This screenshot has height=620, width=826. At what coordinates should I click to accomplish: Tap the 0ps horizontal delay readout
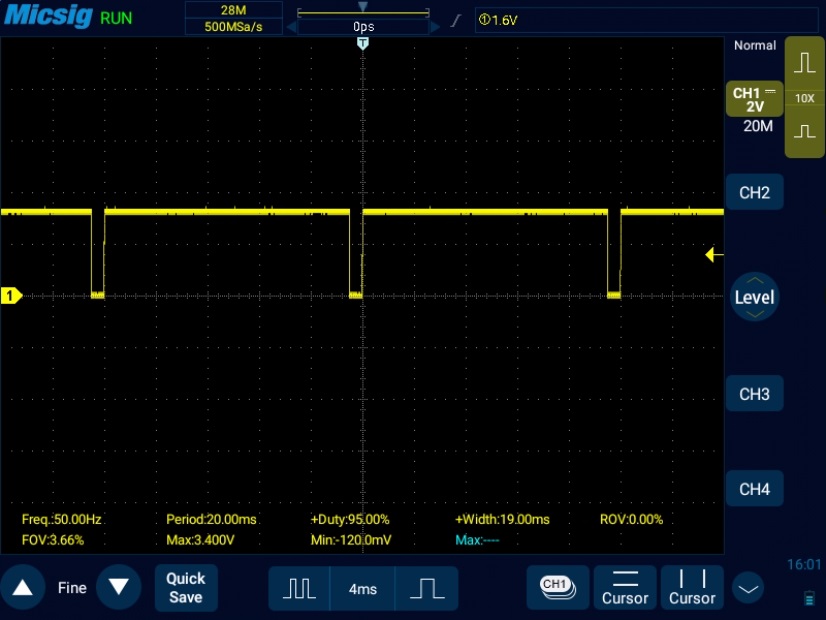pyautogui.click(x=363, y=27)
